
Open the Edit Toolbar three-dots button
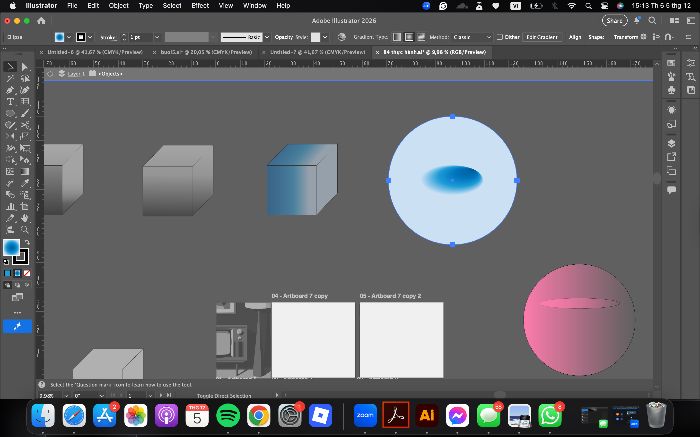(x=17, y=312)
